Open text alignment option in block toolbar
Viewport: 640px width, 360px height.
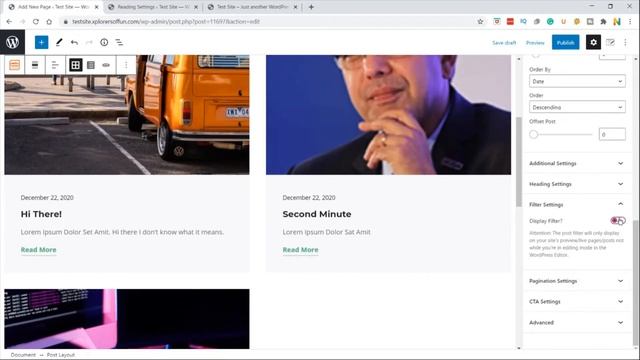(55, 65)
